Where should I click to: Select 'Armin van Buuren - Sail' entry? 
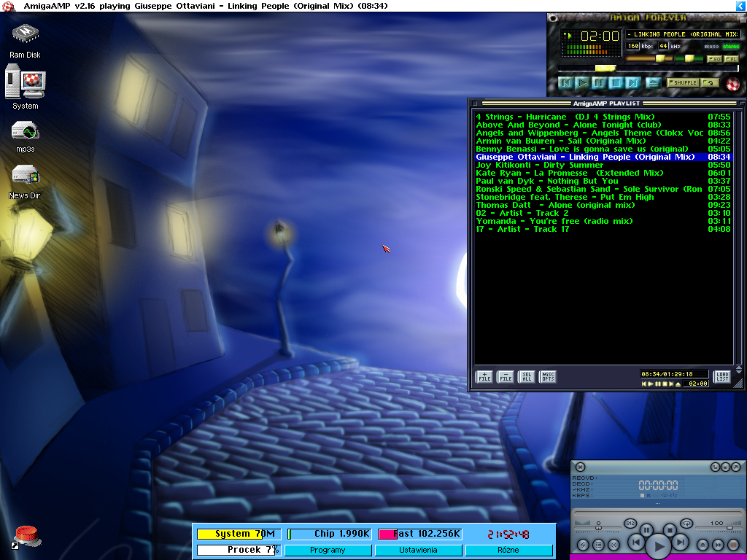(x=603, y=141)
